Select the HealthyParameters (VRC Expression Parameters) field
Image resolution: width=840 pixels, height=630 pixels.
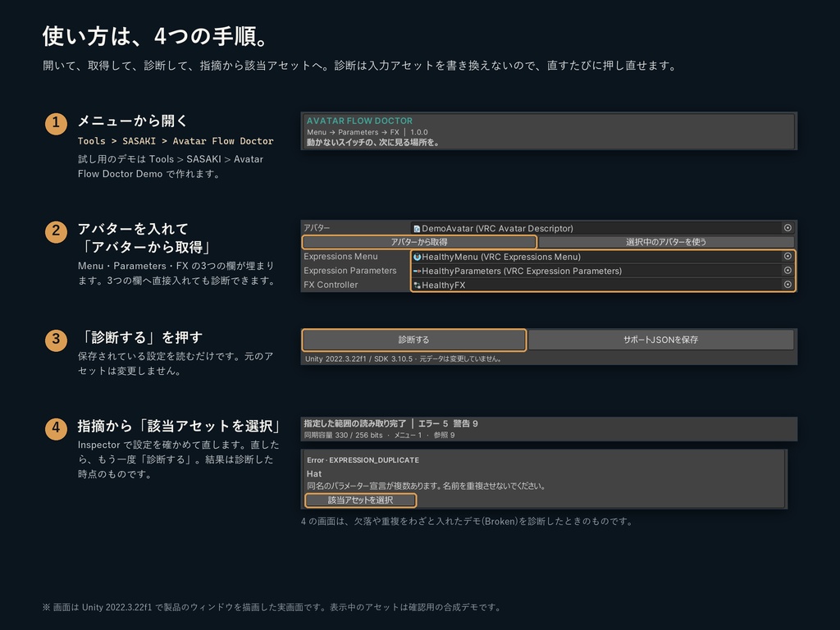(x=601, y=271)
